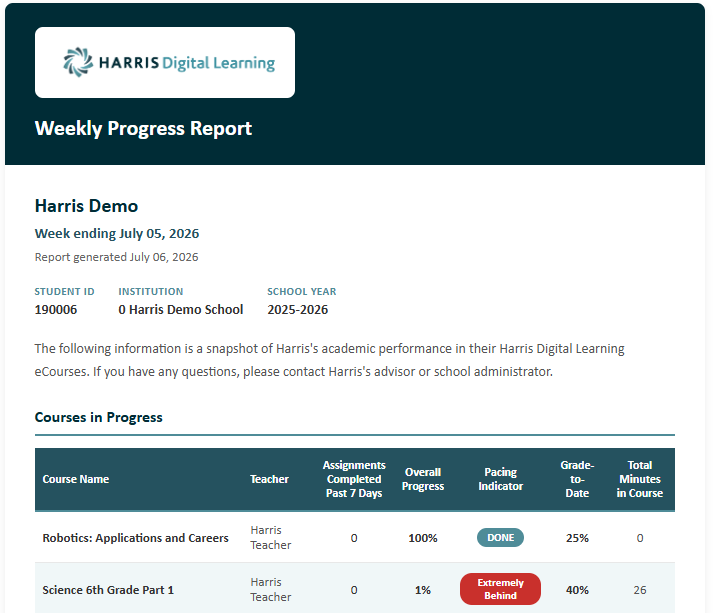The image size is (715, 613).
Task: Select student ID value 190006
Action: point(56,310)
